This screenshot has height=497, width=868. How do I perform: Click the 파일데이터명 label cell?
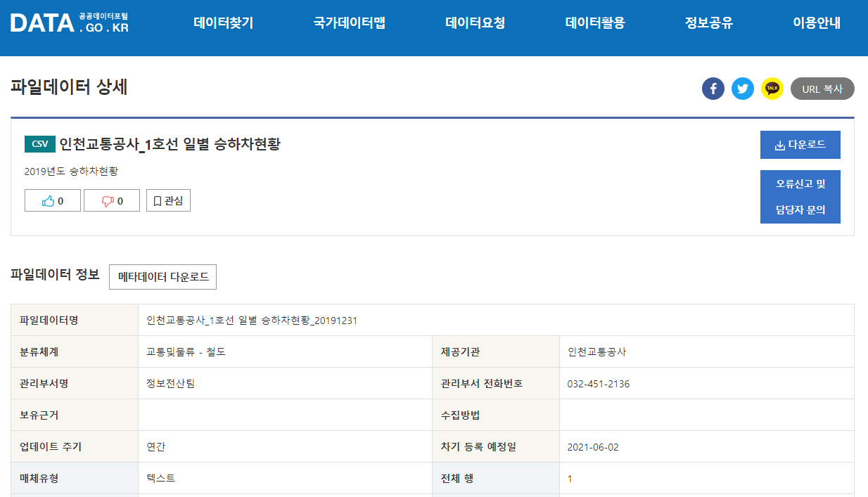pyautogui.click(x=75, y=321)
